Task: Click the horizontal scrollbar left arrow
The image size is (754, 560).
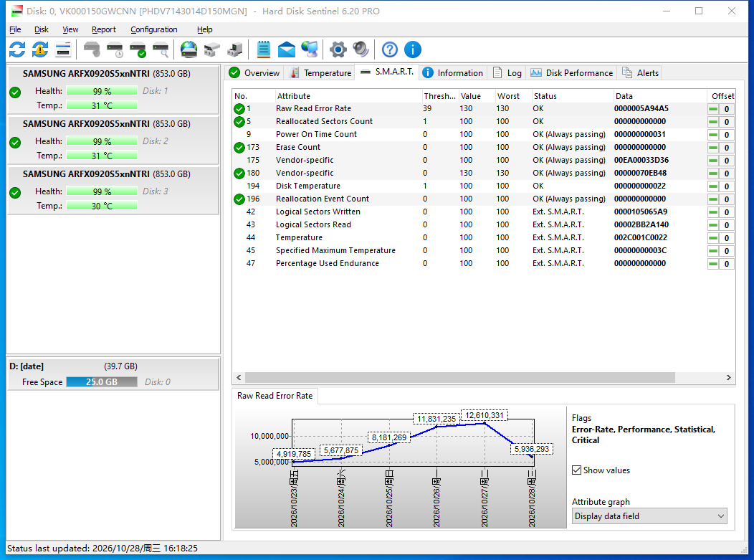Action: 239,378
